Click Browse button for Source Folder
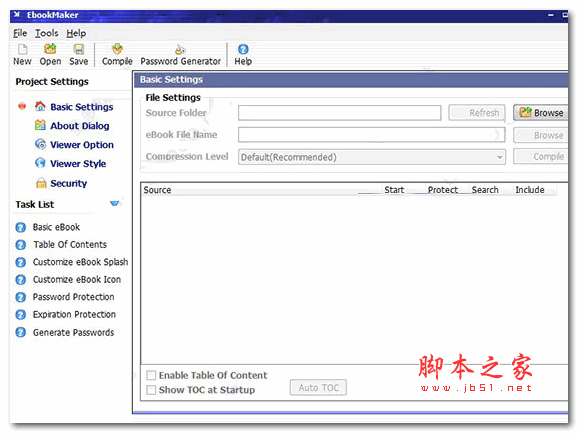The width and height of the screenshot is (579, 434). (541, 113)
